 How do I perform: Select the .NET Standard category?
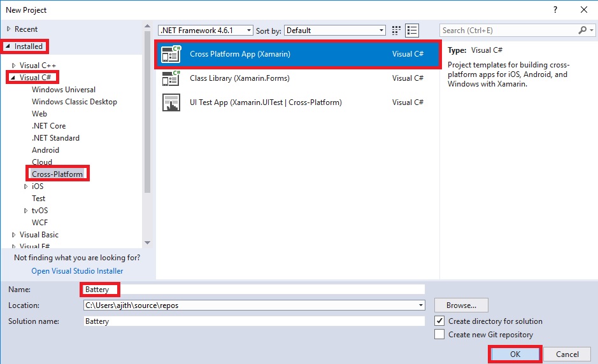[x=55, y=138]
